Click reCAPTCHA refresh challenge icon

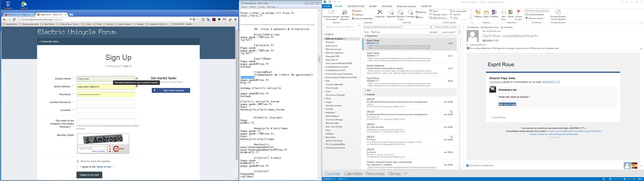110,146
